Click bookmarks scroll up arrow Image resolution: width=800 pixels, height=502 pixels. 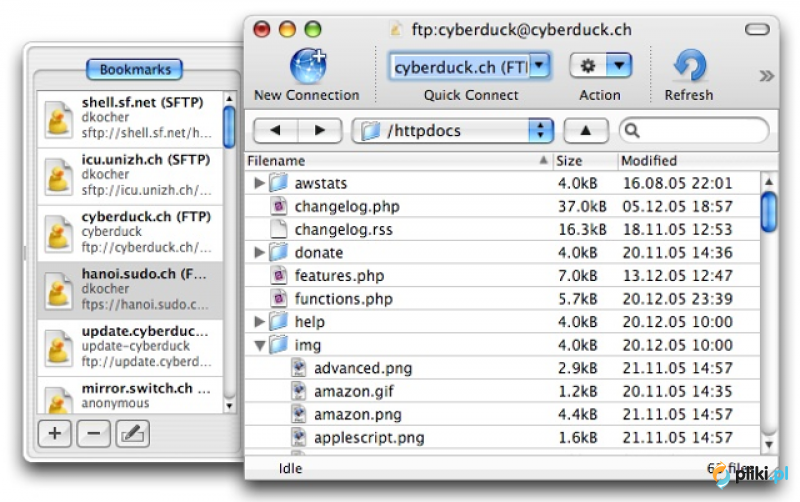pyautogui.click(x=229, y=98)
